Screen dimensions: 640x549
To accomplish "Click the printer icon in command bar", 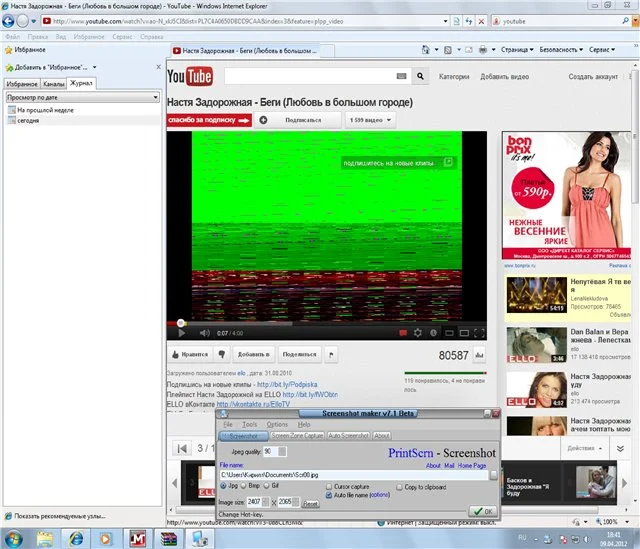I will point(483,50).
